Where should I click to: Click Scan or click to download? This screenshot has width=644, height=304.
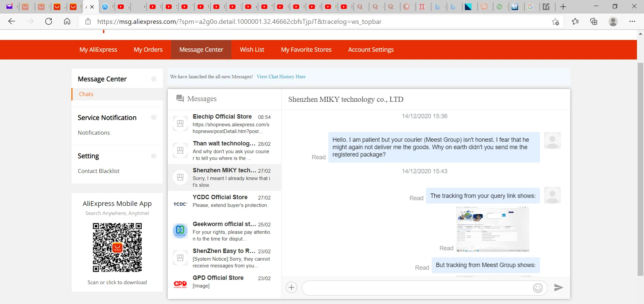tap(117, 283)
